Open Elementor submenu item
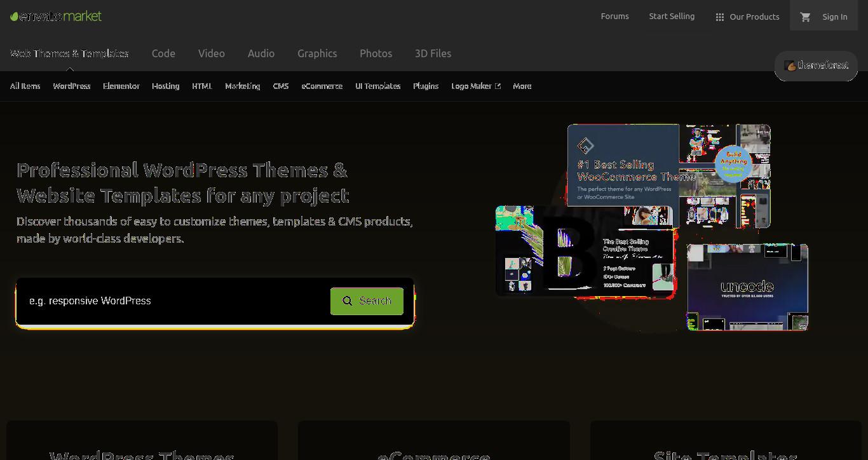 pyautogui.click(x=121, y=86)
